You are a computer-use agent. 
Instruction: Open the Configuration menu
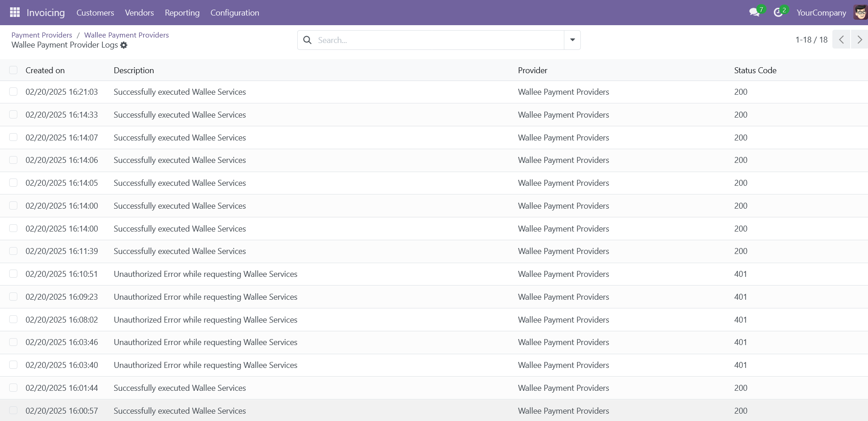235,13
